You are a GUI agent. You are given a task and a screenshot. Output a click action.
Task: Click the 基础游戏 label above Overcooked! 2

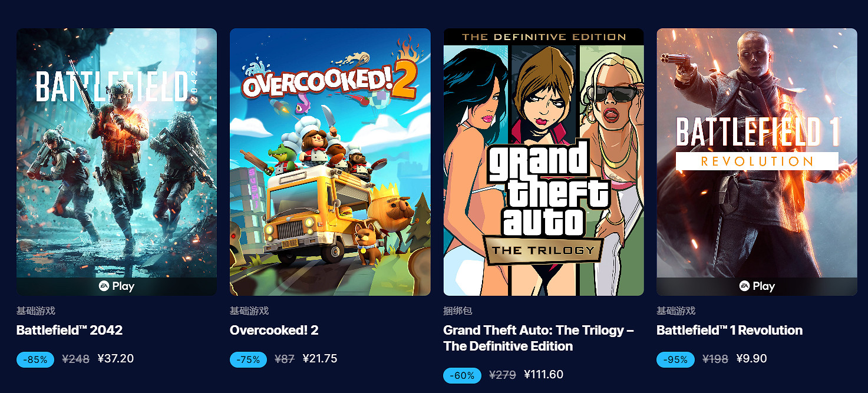249,311
